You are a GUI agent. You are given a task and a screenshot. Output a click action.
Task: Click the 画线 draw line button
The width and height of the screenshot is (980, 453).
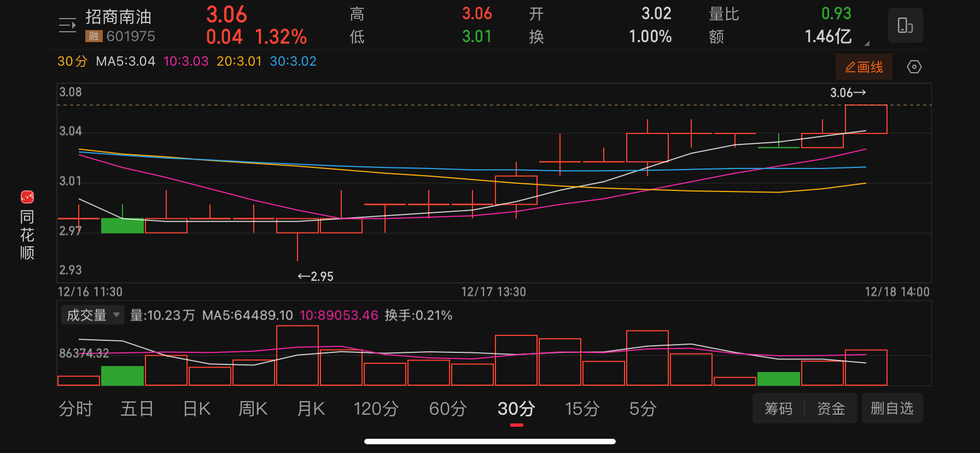[864, 67]
